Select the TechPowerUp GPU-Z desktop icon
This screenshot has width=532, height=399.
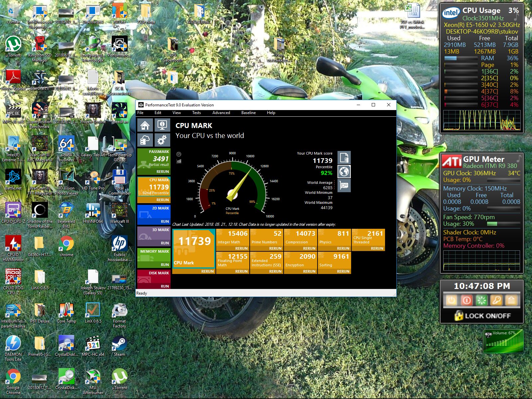119,148
